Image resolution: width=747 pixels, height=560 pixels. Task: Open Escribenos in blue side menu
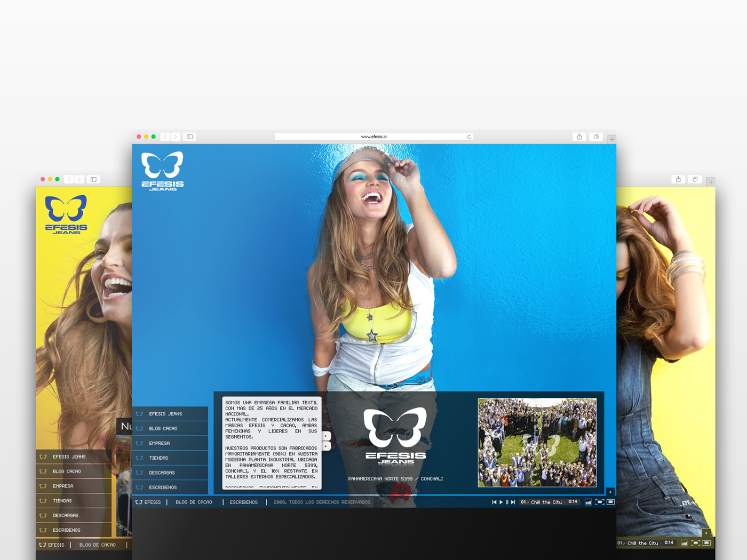170,487
